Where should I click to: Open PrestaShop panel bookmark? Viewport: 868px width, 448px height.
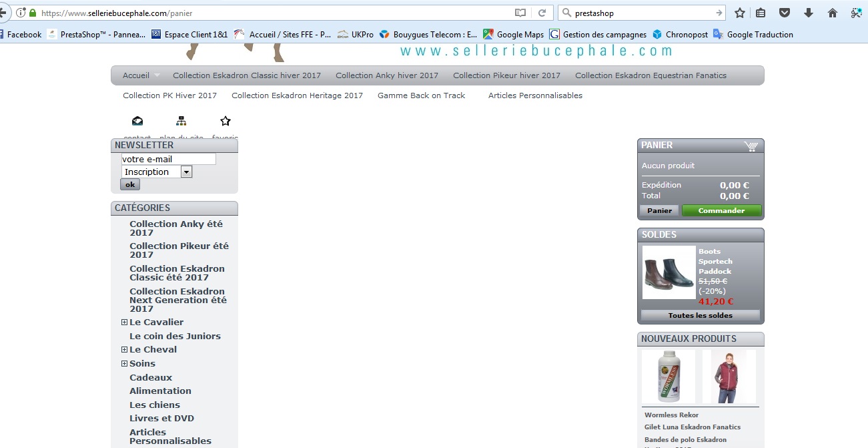96,34
